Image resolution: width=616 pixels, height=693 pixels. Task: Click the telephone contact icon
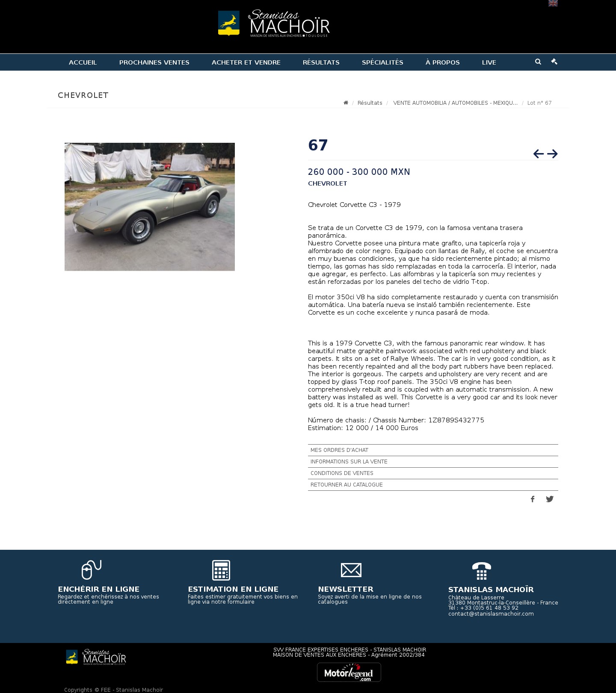click(x=482, y=571)
